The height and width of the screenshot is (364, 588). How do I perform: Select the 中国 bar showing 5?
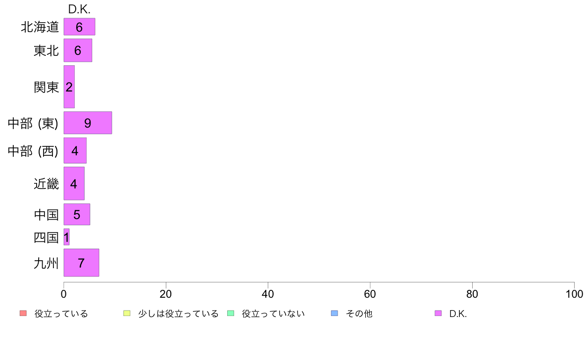[x=77, y=214]
